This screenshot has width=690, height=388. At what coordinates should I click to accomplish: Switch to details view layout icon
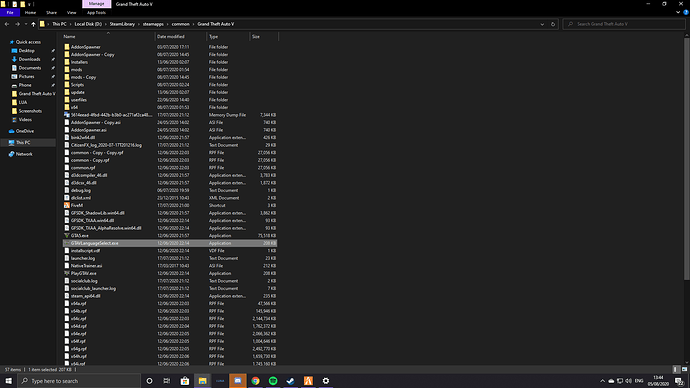[x=677, y=370]
